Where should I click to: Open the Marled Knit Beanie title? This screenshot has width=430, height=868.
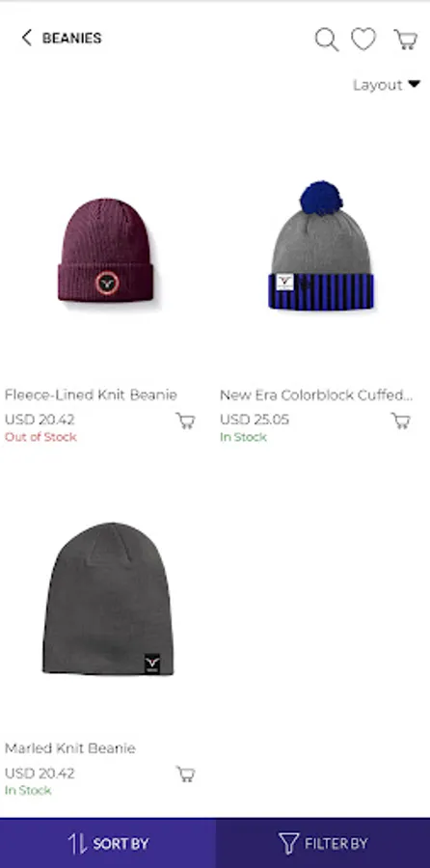tap(70, 747)
